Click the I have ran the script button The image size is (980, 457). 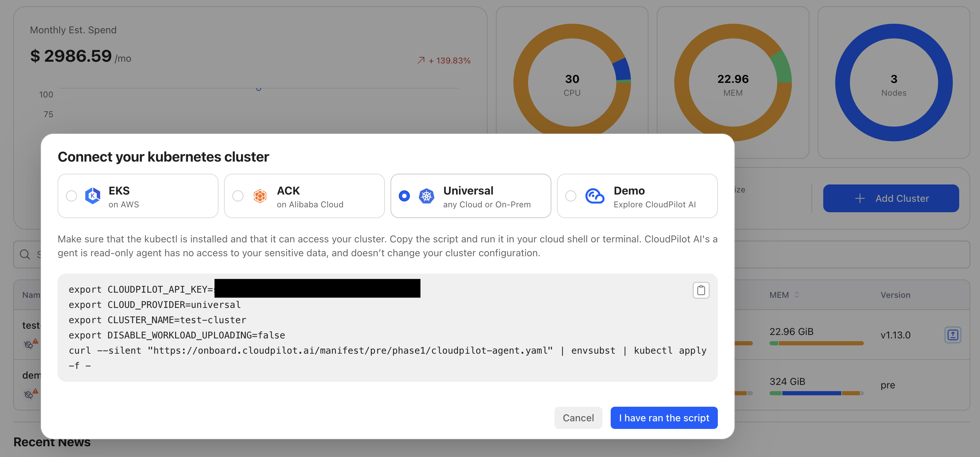(664, 417)
